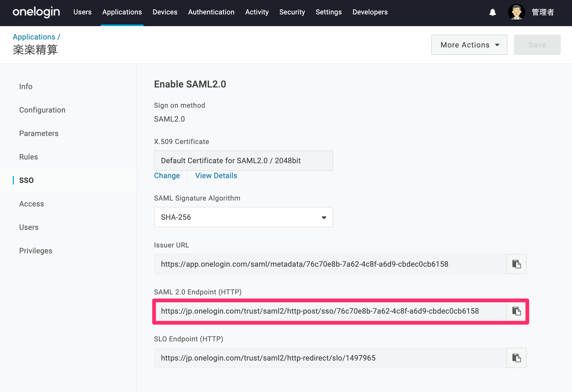
Task: Switch to the Parameters tab
Action: (x=39, y=133)
